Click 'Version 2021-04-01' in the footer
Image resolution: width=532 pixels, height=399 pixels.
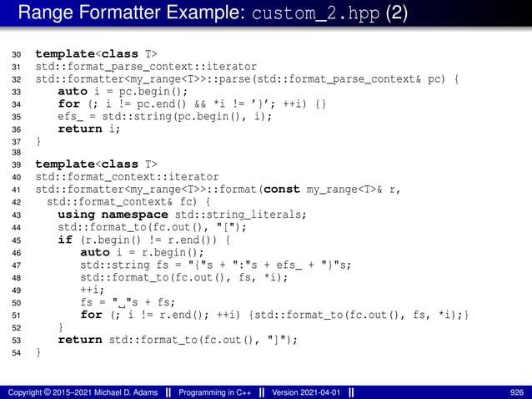click(306, 392)
